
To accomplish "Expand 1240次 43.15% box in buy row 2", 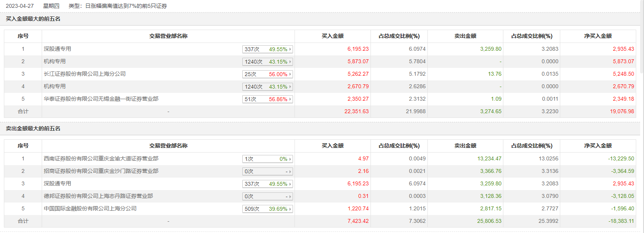I will tap(267, 62).
